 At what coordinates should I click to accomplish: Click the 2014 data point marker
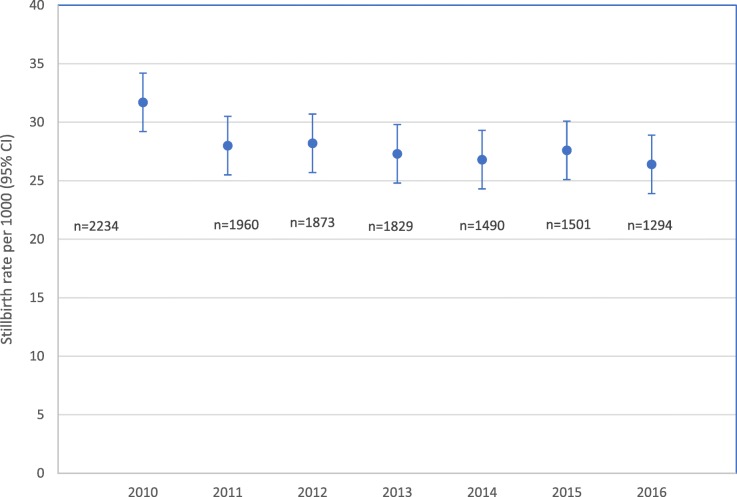point(482,160)
